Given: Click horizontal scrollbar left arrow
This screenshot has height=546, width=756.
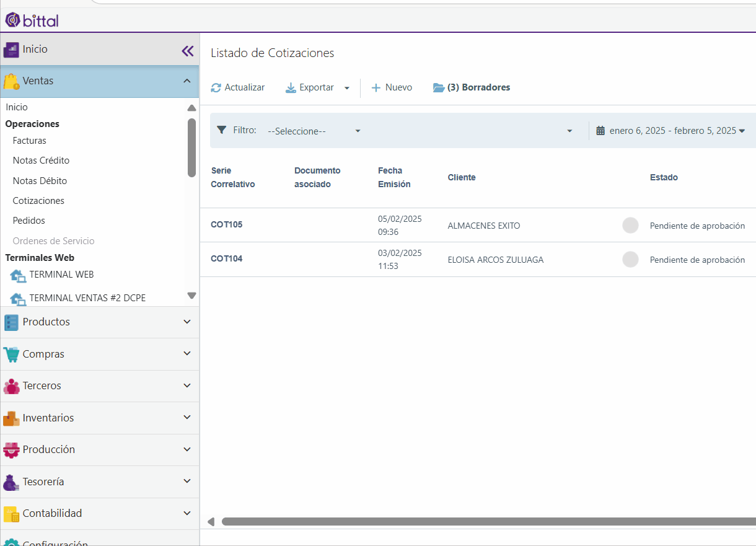Looking at the screenshot, I should [211, 522].
